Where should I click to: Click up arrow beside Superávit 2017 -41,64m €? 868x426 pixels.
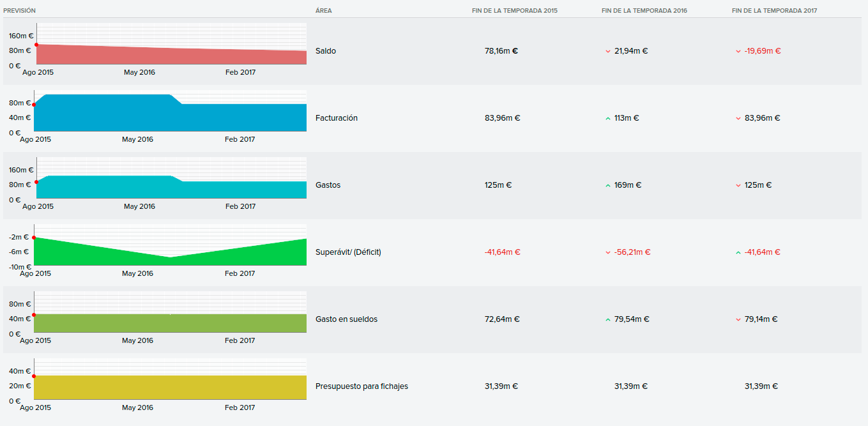[738, 252]
